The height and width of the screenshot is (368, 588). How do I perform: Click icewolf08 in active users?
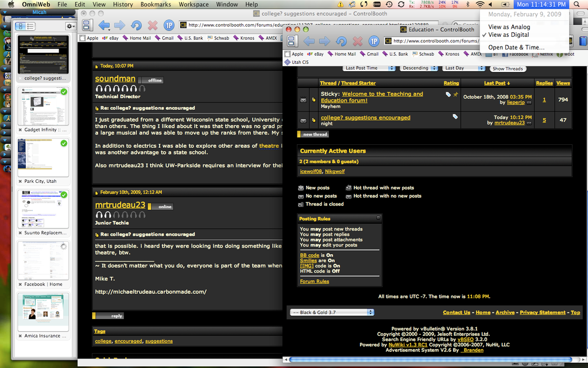pyautogui.click(x=311, y=171)
